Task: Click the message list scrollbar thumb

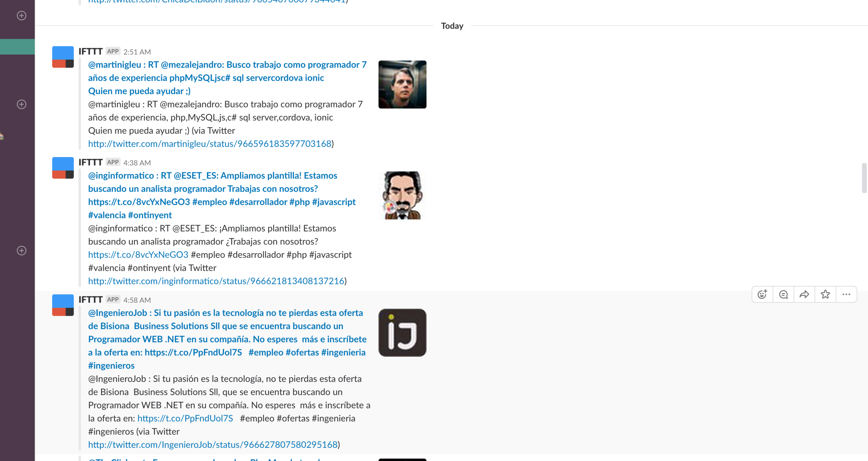Action: 864,178
